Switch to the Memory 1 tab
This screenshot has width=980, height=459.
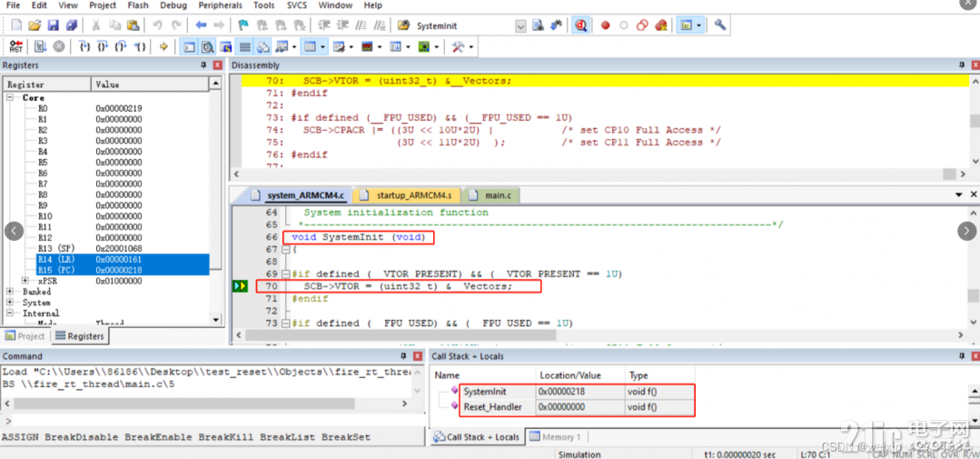click(x=555, y=437)
